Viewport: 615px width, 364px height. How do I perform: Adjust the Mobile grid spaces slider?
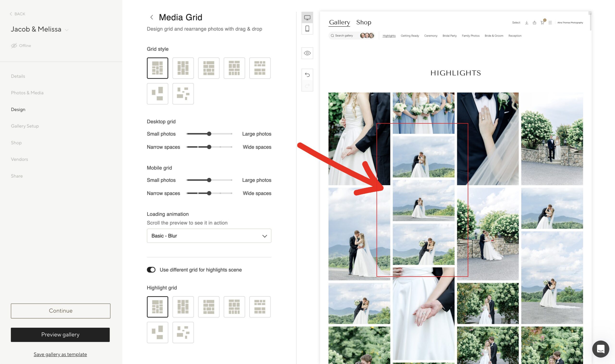[x=209, y=193]
